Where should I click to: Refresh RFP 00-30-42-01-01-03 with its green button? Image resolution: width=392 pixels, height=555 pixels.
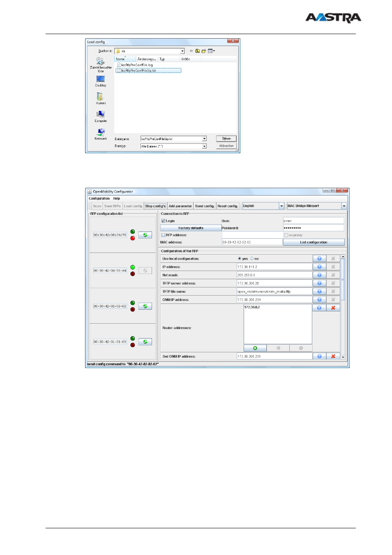145,342
